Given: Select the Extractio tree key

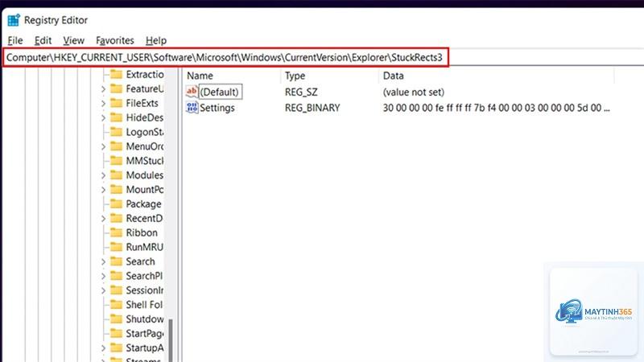Looking at the screenshot, I should (145, 74).
